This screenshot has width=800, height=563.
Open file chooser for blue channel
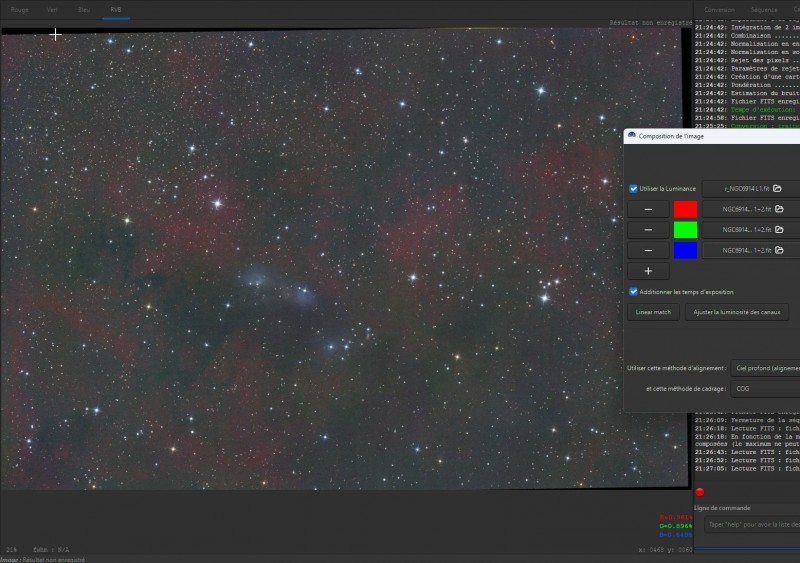pos(751,251)
